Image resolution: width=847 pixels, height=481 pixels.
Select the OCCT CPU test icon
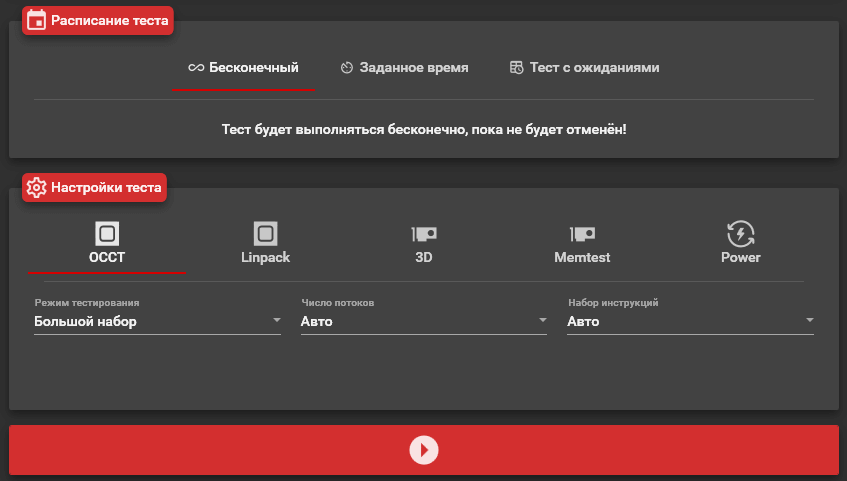coord(107,234)
